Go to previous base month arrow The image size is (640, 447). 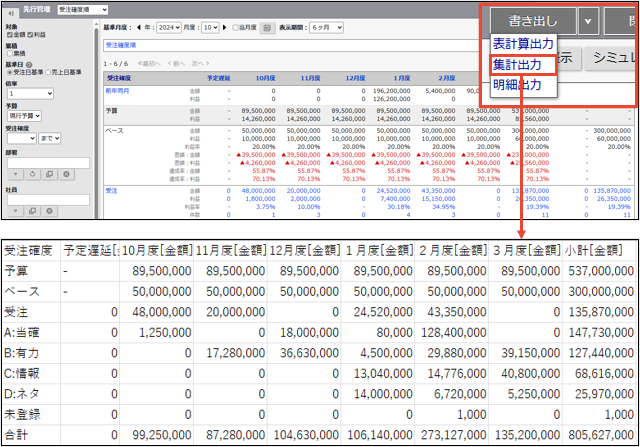click(x=139, y=28)
